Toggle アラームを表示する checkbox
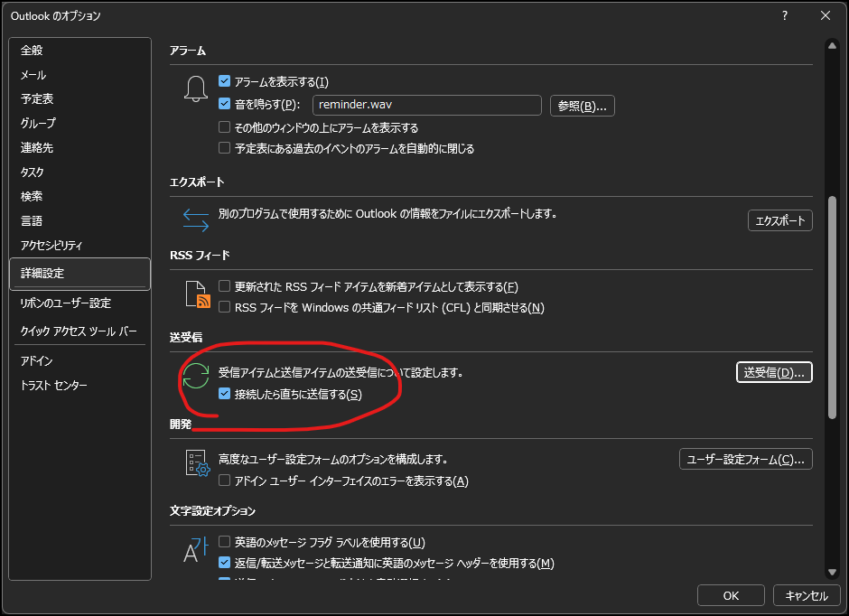 coord(224,81)
